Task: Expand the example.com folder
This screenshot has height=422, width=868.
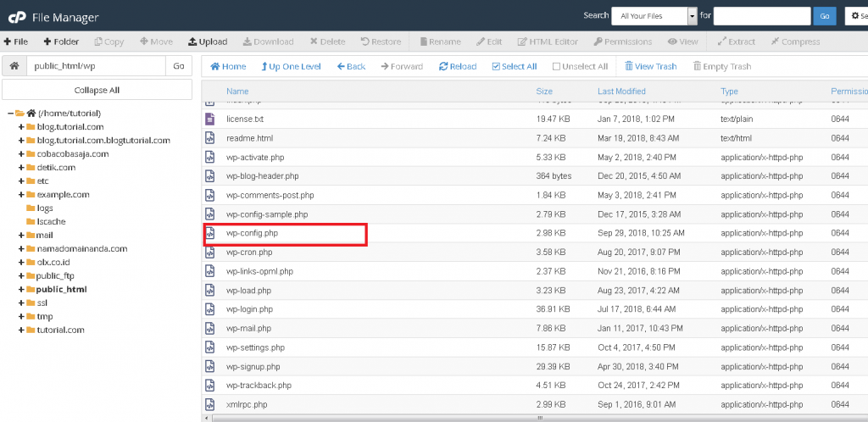Action: (x=21, y=194)
